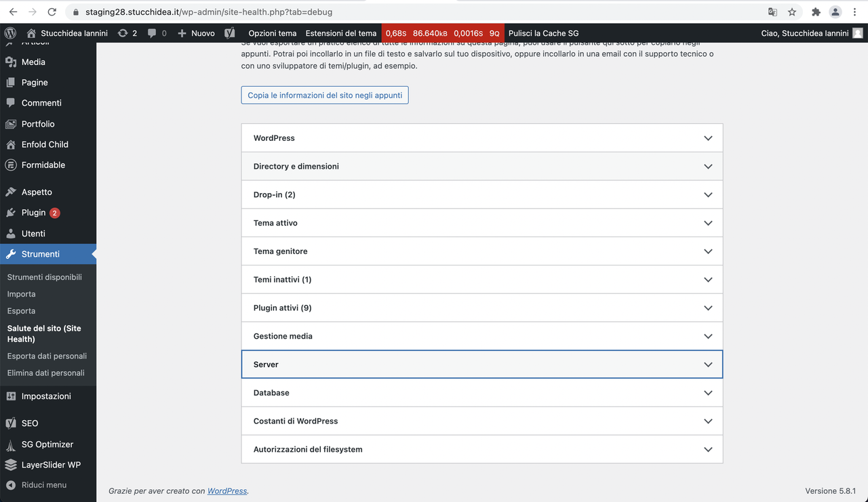Open the browser extensions puzzle icon
Screen dimensions: 868x502
(816, 12)
